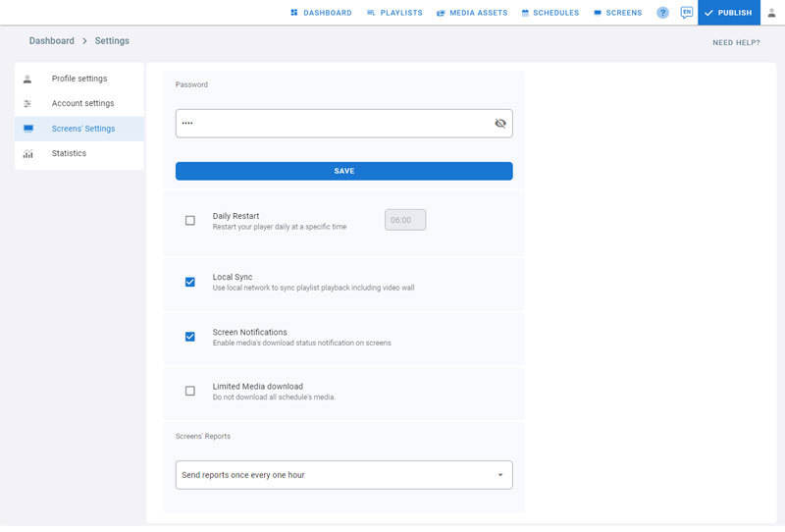
Task: Open the user account avatar icon
Action: [x=771, y=13]
